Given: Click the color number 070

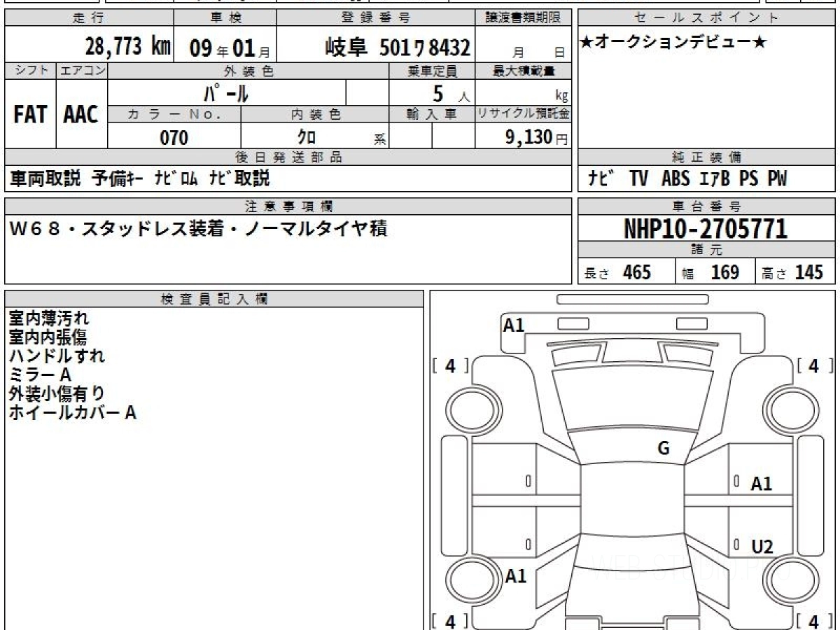Looking at the screenshot, I should point(174,138).
